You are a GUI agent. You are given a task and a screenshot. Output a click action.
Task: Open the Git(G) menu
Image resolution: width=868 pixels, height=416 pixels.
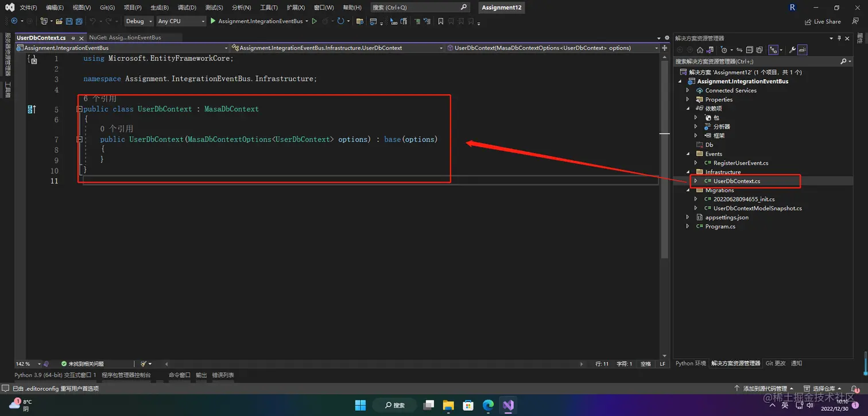coord(107,7)
